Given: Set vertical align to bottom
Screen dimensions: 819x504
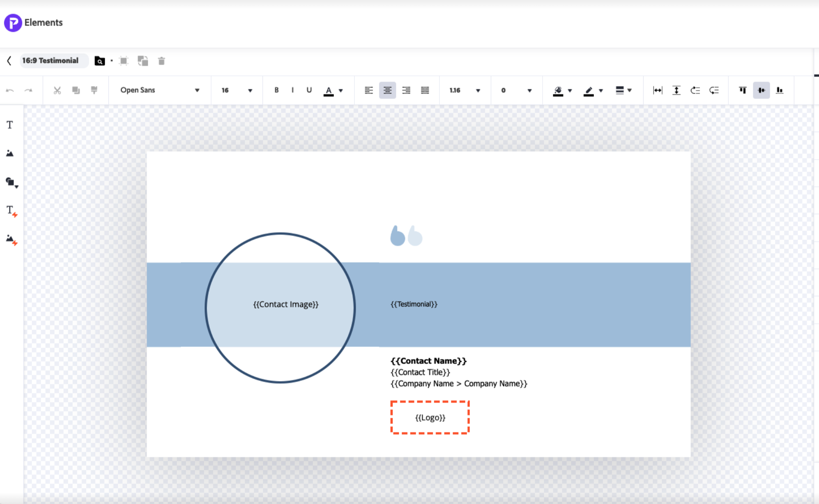Looking at the screenshot, I should click(x=780, y=90).
